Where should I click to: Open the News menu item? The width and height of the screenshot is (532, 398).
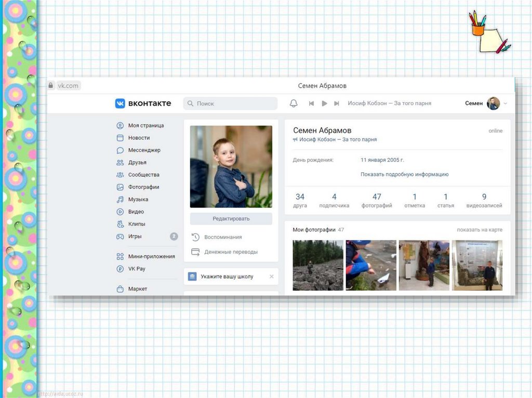tap(139, 138)
